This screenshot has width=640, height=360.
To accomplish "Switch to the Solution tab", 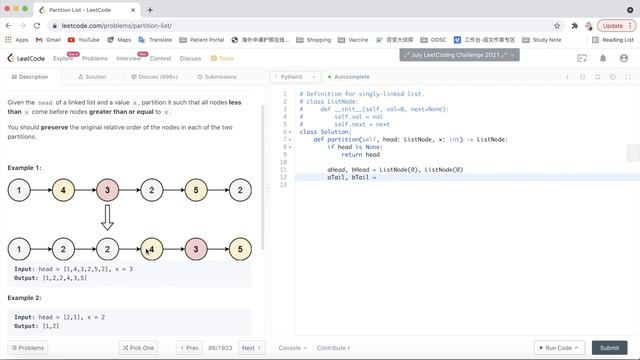I will pyautogui.click(x=92, y=77).
